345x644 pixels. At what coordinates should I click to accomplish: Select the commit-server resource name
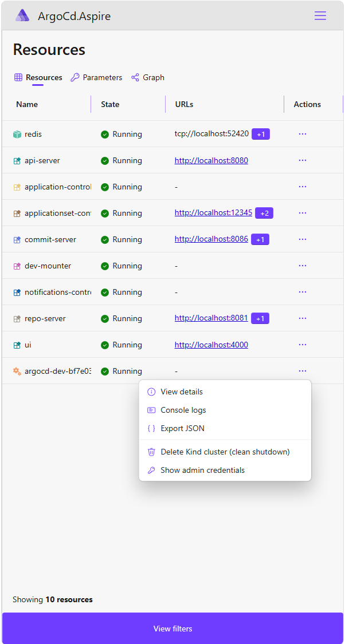50,239
